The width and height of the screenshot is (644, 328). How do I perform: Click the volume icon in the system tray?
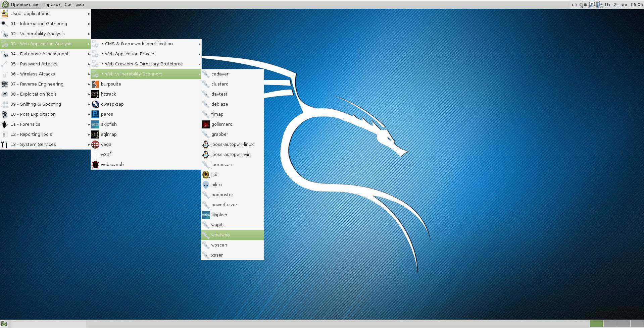point(583,5)
